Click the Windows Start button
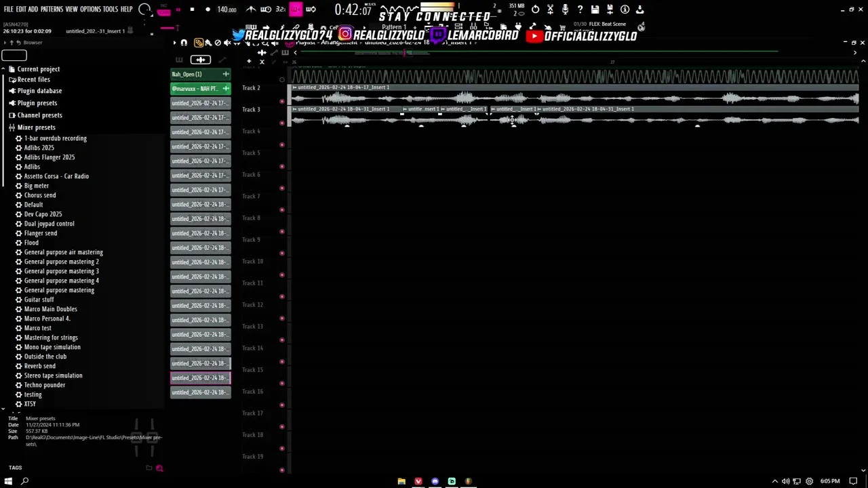868x488 pixels. (x=9, y=481)
